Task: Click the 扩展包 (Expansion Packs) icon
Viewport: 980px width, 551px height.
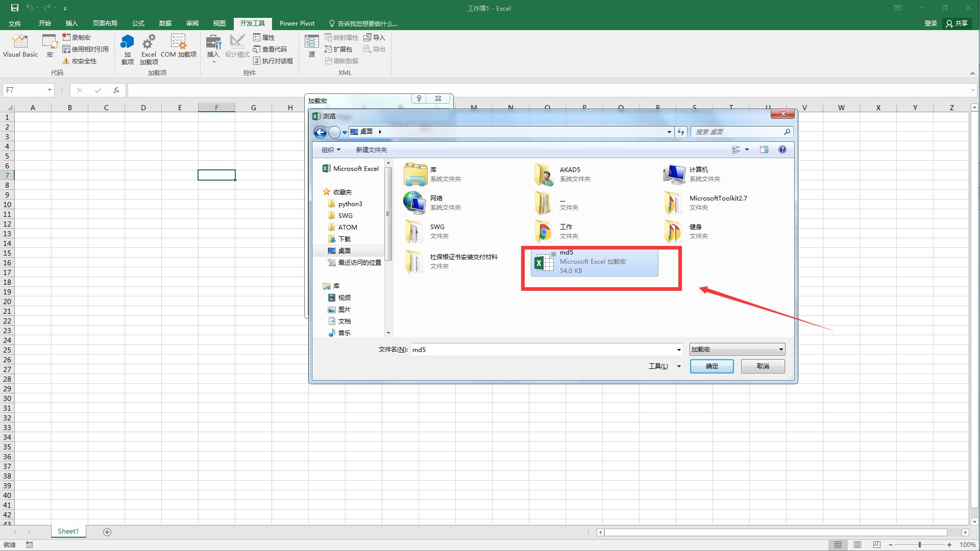Action: [x=338, y=49]
